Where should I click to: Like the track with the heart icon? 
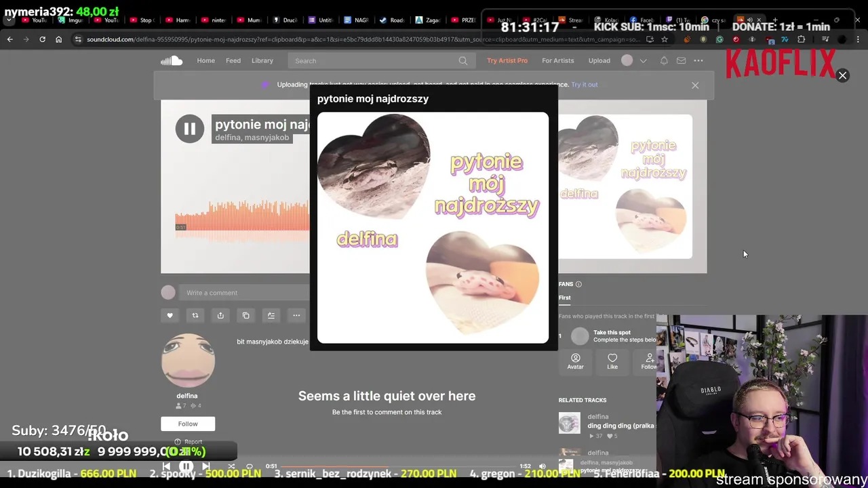[x=170, y=315]
